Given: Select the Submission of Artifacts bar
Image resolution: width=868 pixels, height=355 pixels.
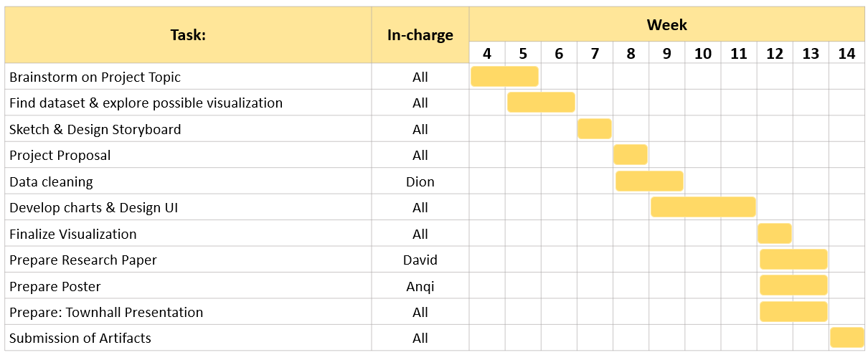Looking at the screenshot, I should 846,338.
